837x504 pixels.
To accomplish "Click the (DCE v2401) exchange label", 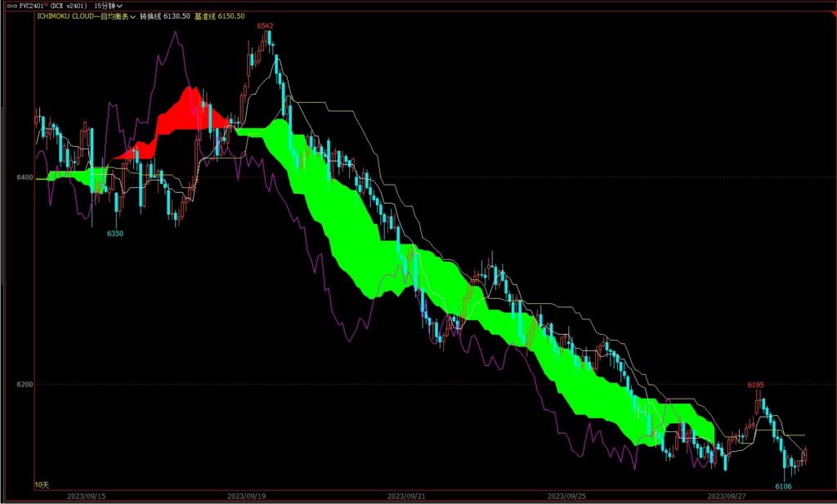I will click(69, 6).
